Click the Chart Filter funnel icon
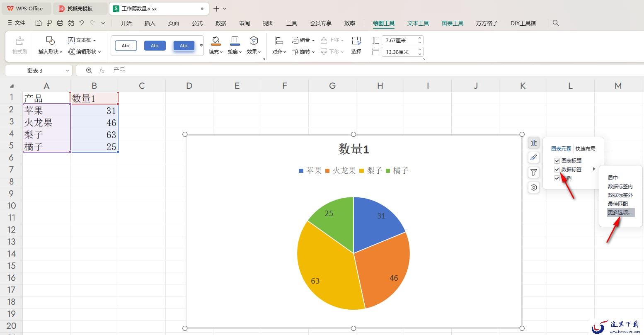This screenshot has width=644, height=335. pos(534,172)
